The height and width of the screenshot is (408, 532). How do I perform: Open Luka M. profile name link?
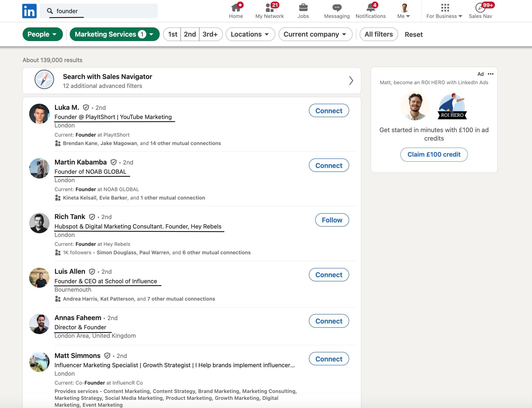coord(67,107)
